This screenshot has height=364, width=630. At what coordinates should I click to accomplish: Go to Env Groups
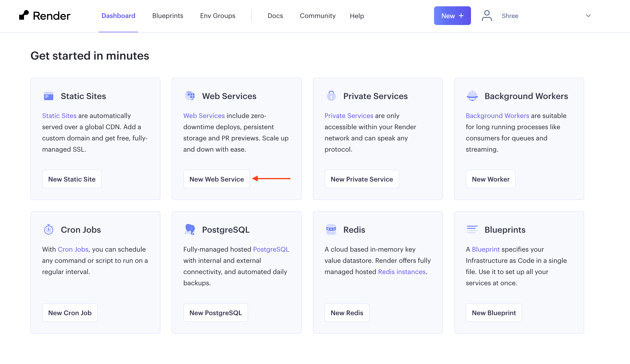click(217, 16)
